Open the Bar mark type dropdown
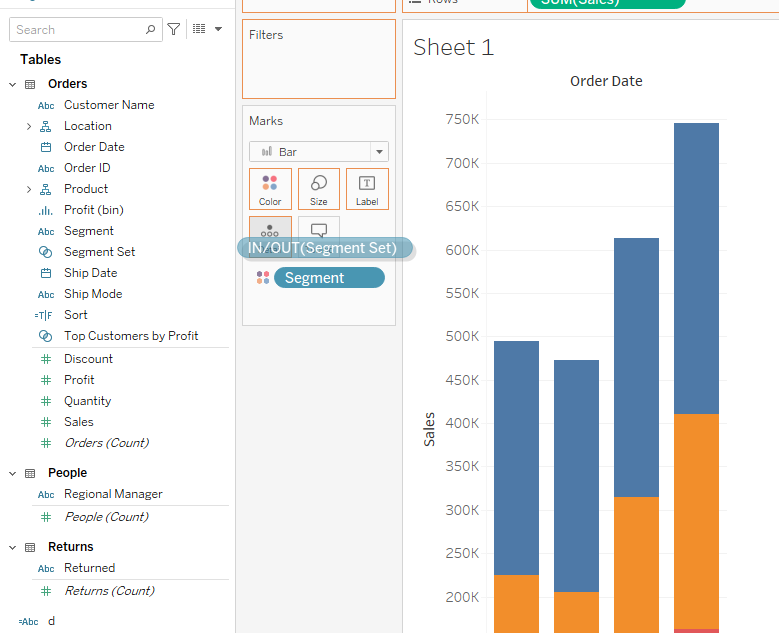The height and width of the screenshot is (633, 779). 379,152
